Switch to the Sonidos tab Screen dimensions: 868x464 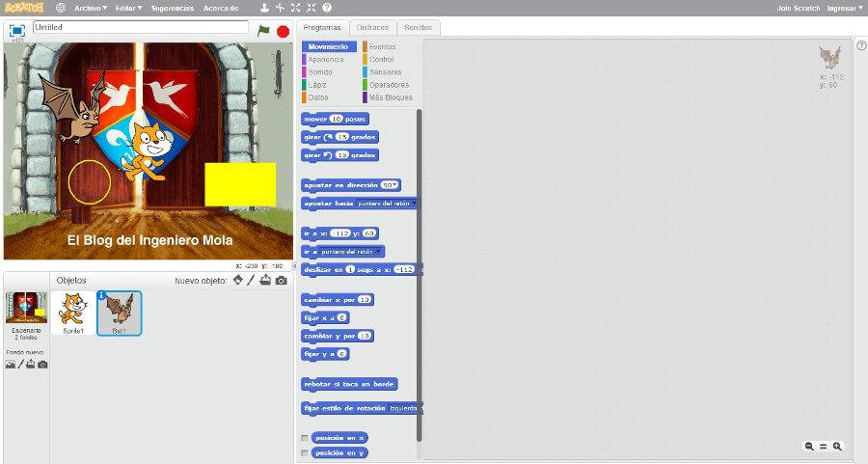[418, 28]
